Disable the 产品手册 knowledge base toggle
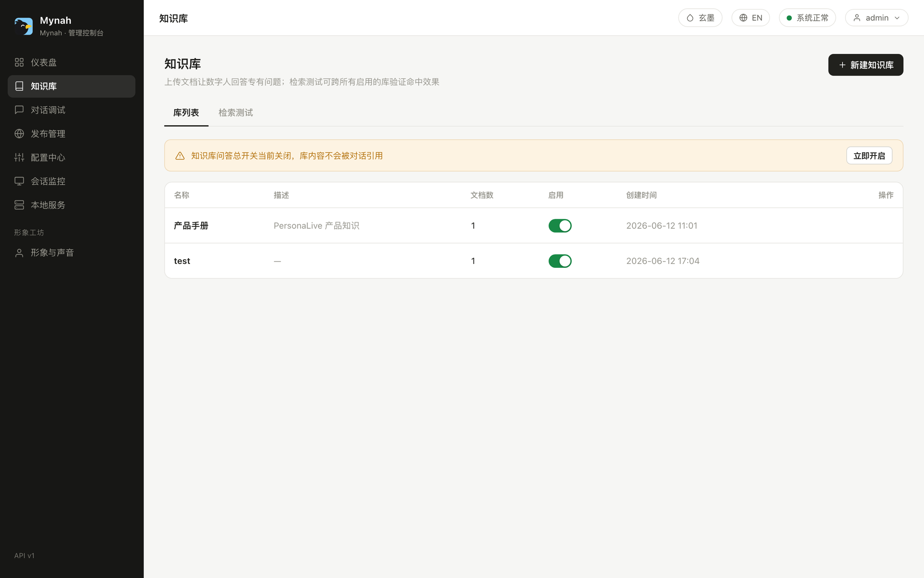The height and width of the screenshot is (578, 924). 560,225
